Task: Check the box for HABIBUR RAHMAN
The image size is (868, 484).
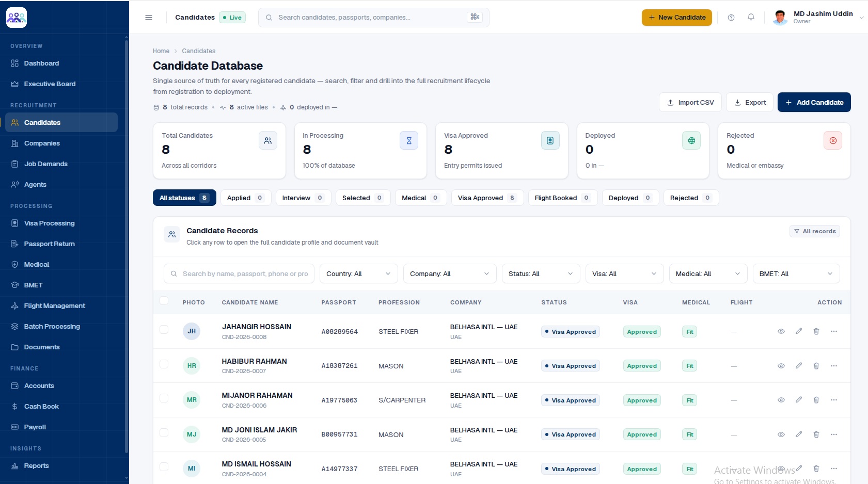Action: point(164,364)
